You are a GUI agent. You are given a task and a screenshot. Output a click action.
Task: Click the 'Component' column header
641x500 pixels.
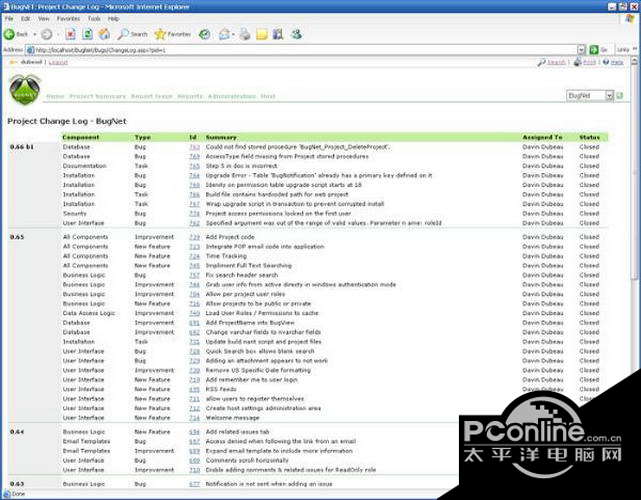click(81, 137)
